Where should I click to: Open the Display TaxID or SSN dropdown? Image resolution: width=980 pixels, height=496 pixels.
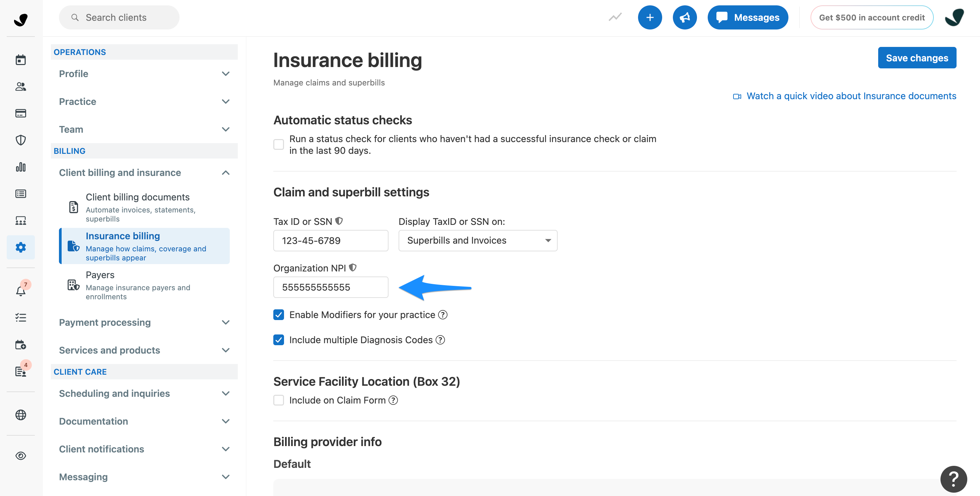point(478,240)
